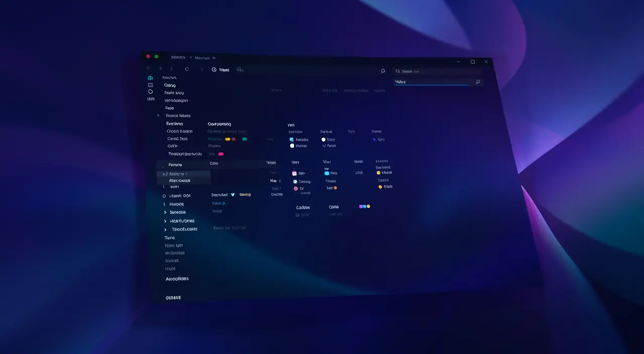The height and width of the screenshot is (354, 644).
Task: Click the purple and blue swatch cluster
Action: (x=365, y=206)
